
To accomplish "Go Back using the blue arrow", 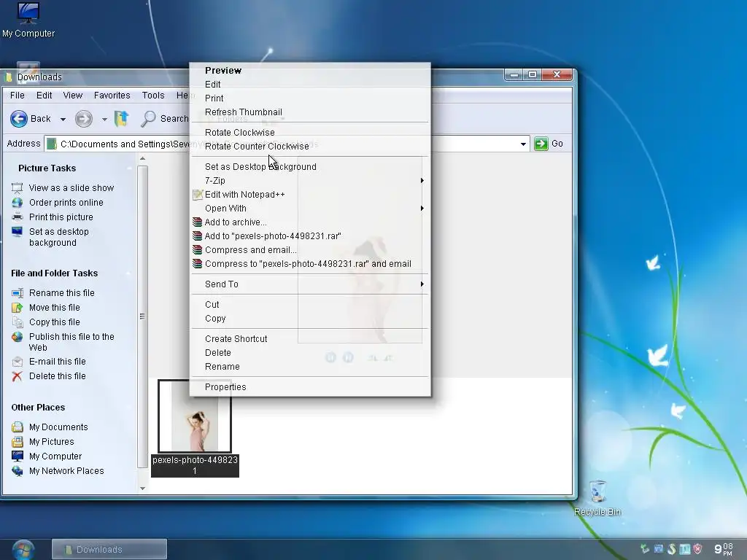I will point(19,119).
